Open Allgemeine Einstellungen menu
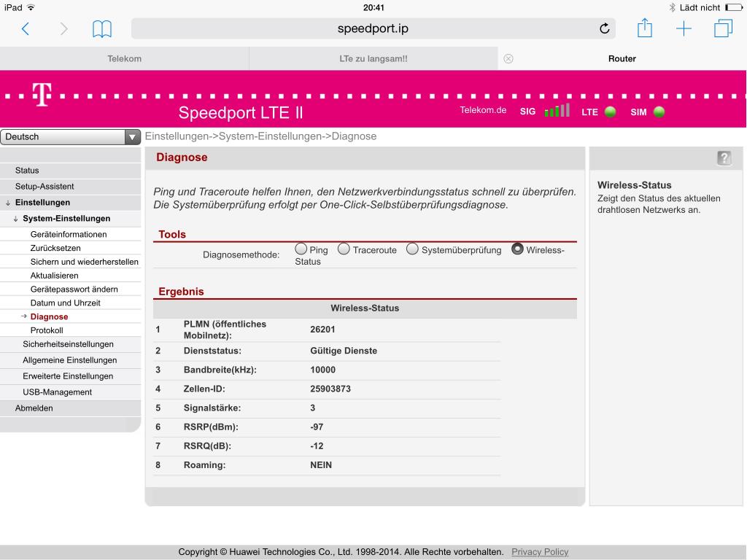Screen dimensions: 747x560 click(x=71, y=360)
